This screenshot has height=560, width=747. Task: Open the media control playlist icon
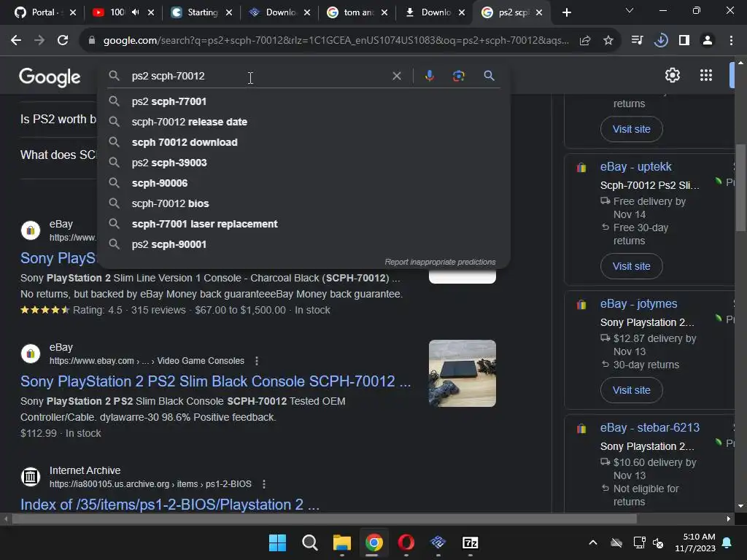pyautogui.click(x=637, y=41)
